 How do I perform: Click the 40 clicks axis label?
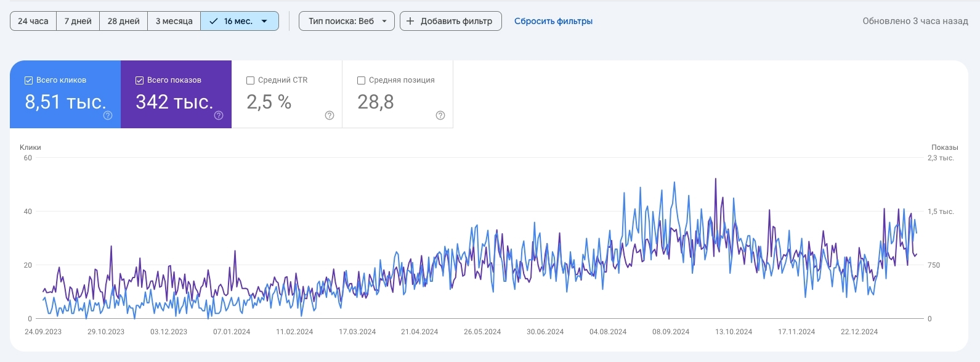point(28,212)
